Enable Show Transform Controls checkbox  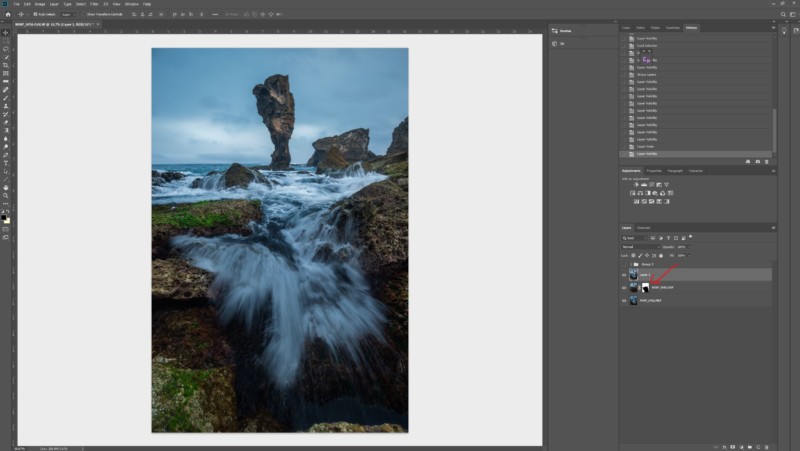tap(84, 14)
